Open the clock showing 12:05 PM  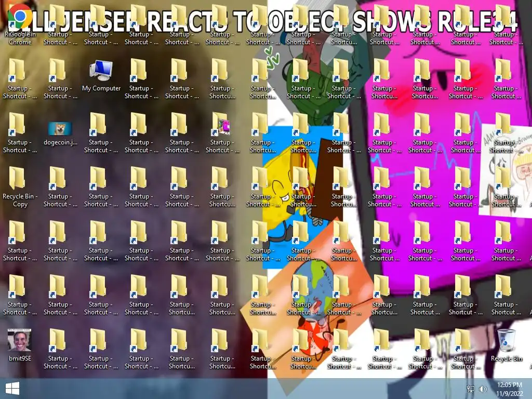tap(509, 389)
